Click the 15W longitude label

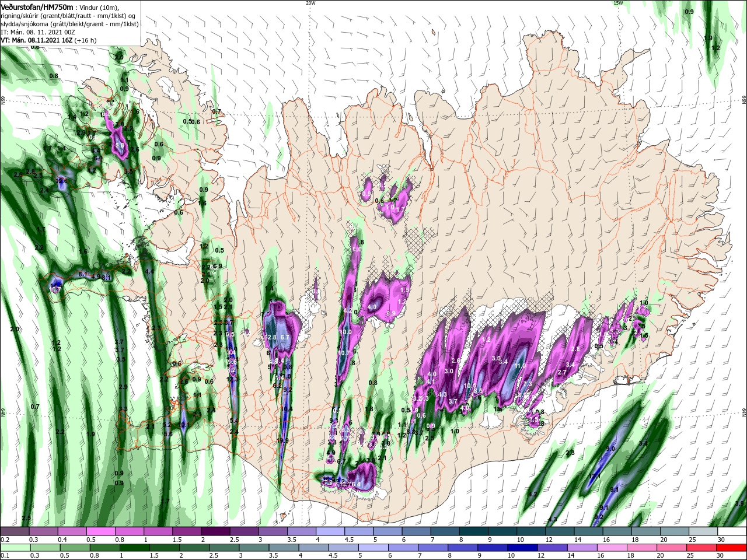(x=618, y=3)
